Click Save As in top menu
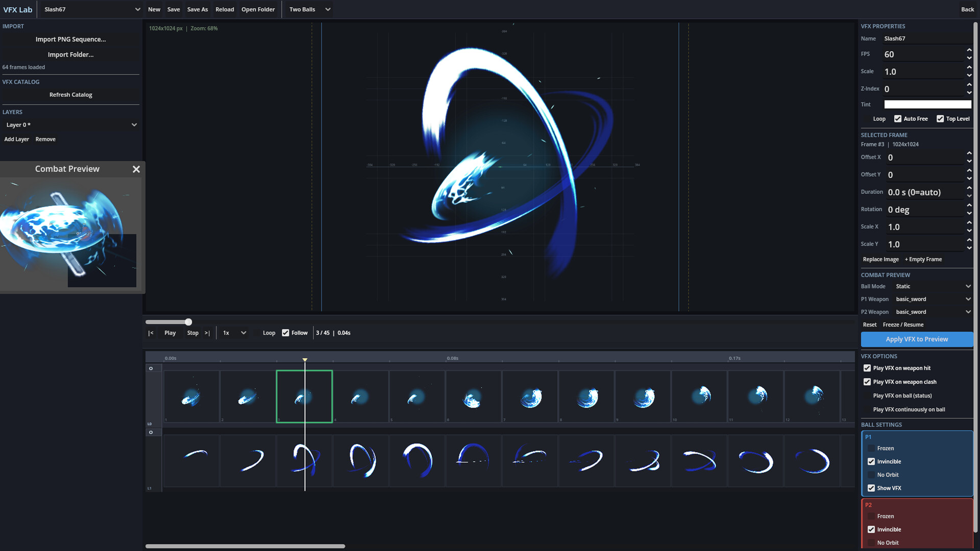The height and width of the screenshot is (551, 980). [x=197, y=10]
